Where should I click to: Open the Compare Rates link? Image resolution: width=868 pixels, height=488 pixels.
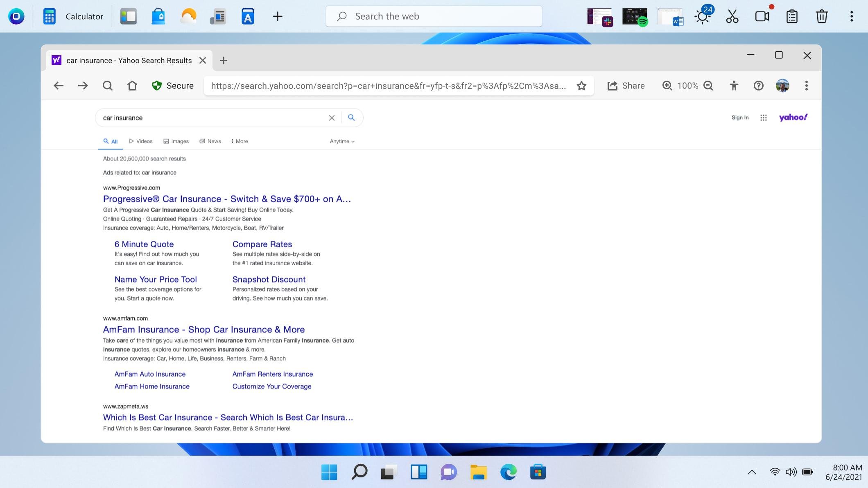262,244
